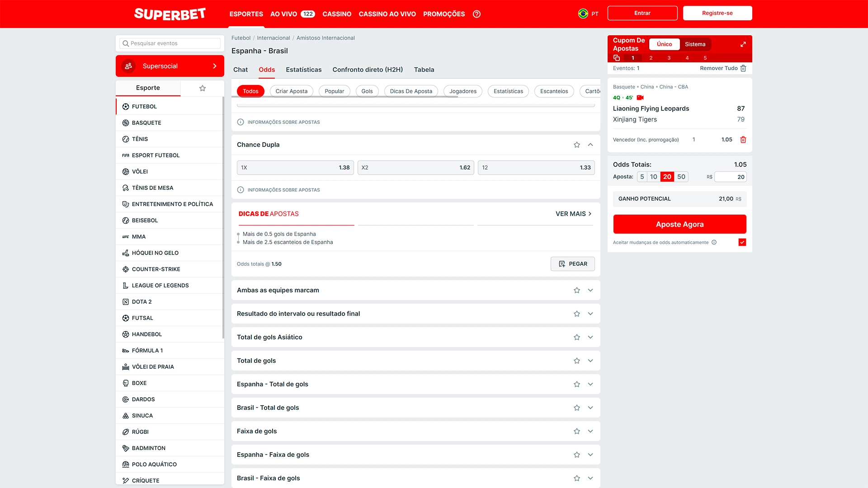Switch to Confronto direto (H2H) tab
The width and height of the screenshot is (868, 488).
click(x=368, y=70)
